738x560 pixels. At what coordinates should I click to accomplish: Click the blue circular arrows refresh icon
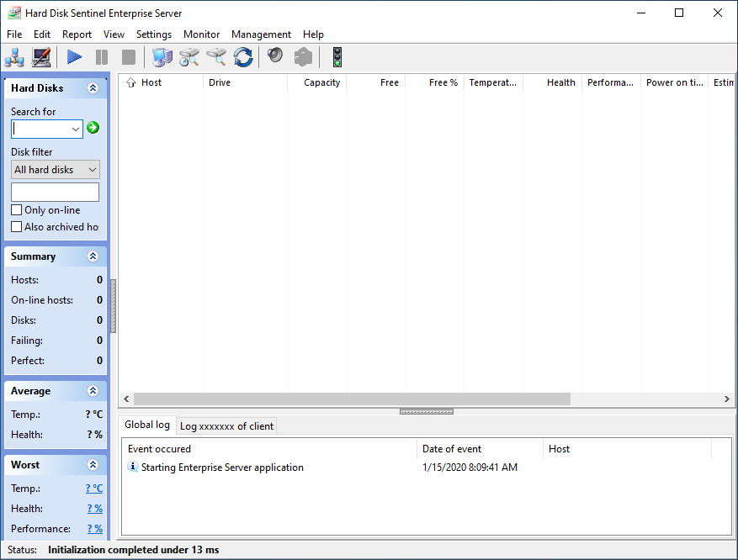click(x=243, y=57)
